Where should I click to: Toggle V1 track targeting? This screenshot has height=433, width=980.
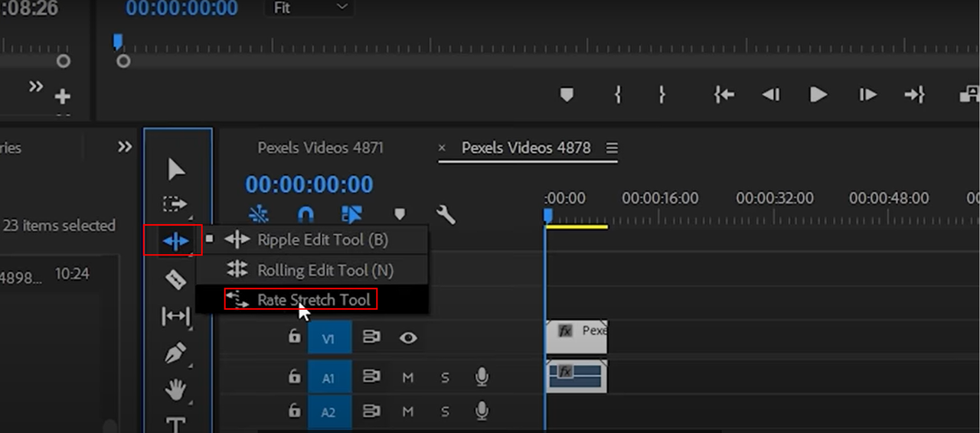329,337
